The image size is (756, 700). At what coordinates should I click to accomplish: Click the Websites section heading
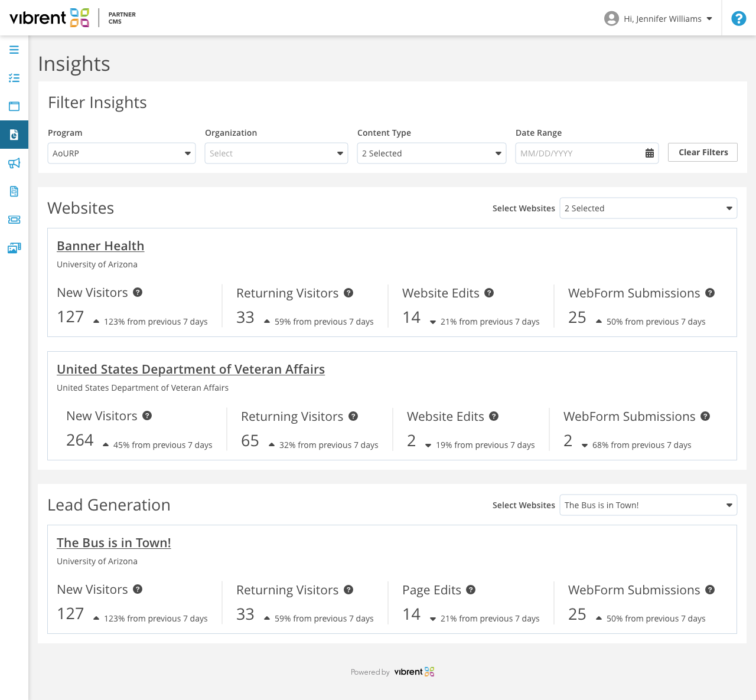click(x=81, y=208)
